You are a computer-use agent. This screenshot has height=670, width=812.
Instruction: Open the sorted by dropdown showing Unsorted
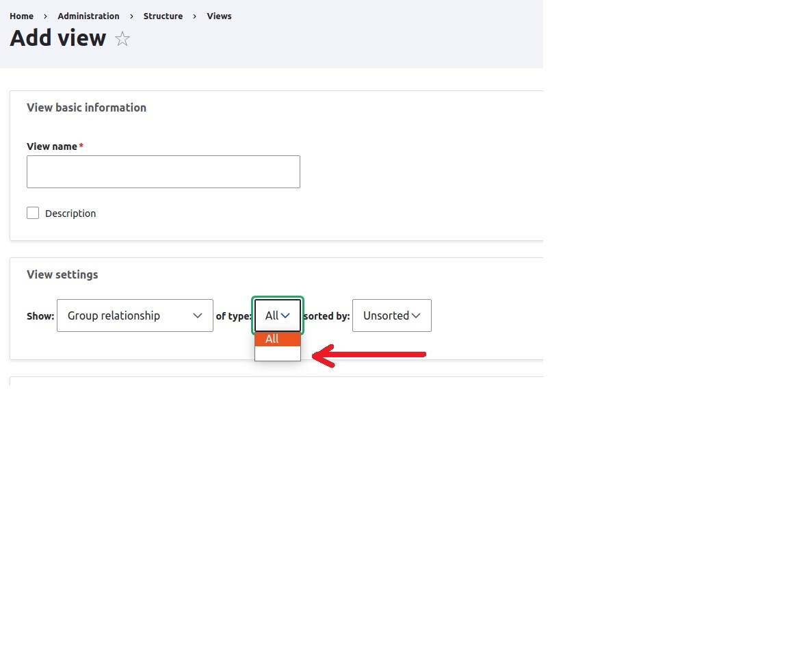[391, 315]
